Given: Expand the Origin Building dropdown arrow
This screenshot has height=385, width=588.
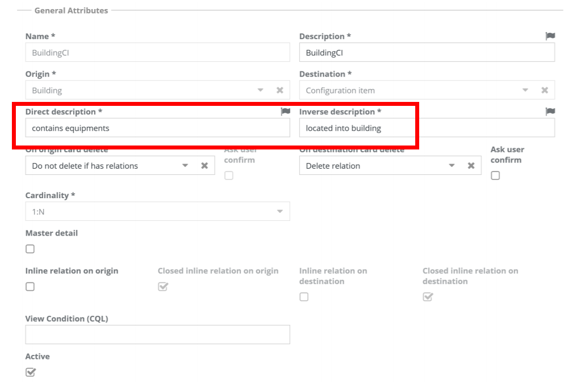Looking at the screenshot, I should coord(261,90).
